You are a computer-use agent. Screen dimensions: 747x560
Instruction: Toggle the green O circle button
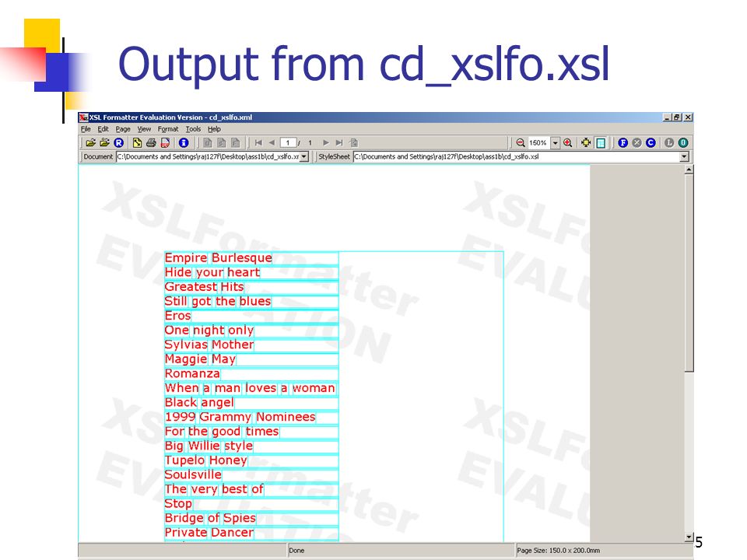point(683,142)
